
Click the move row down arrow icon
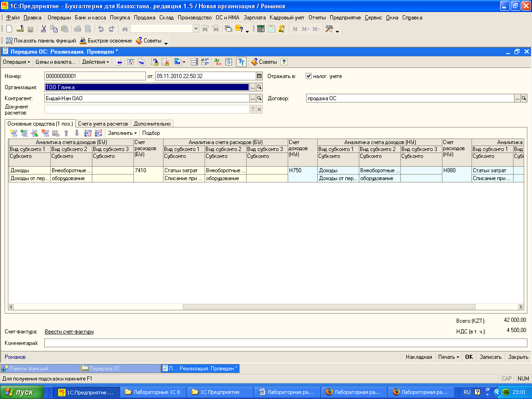(x=77, y=133)
